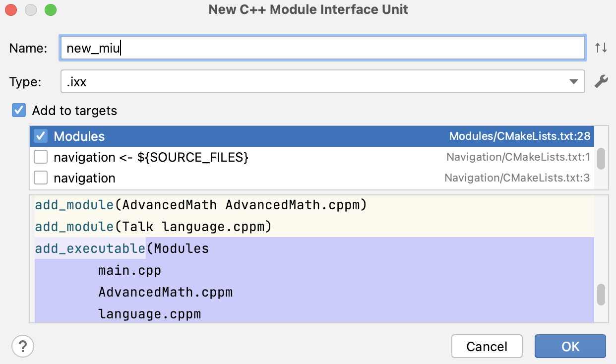The height and width of the screenshot is (364, 616).
Task: Click the checkmark icon on the Modules row
Action: pyautogui.click(x=40, y=136)
